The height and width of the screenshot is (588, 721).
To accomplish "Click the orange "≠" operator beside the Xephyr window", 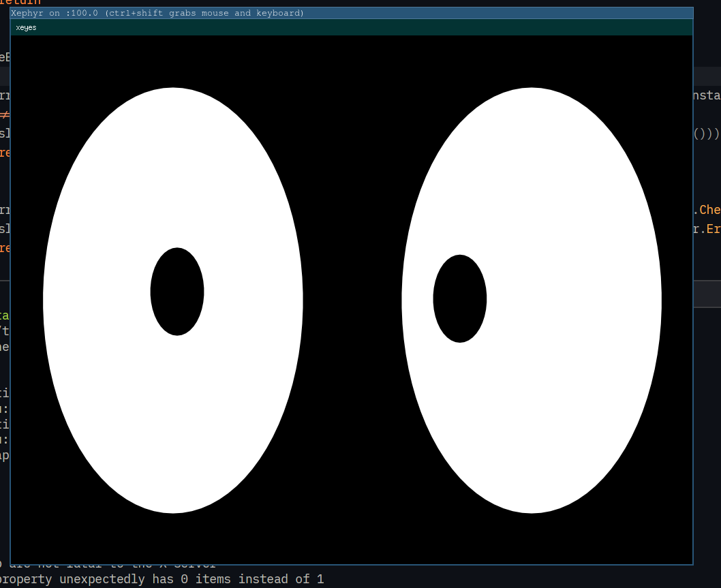I will point(5,114).
